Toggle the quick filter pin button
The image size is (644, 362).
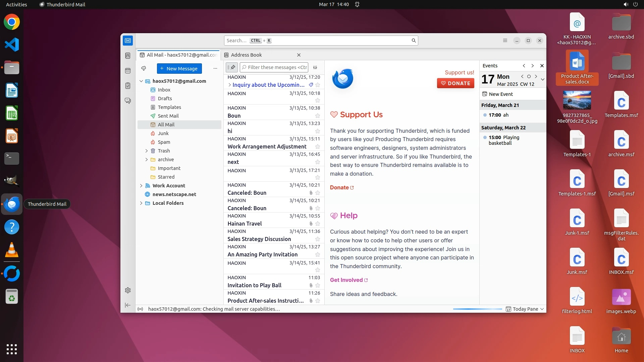[232, 67]
